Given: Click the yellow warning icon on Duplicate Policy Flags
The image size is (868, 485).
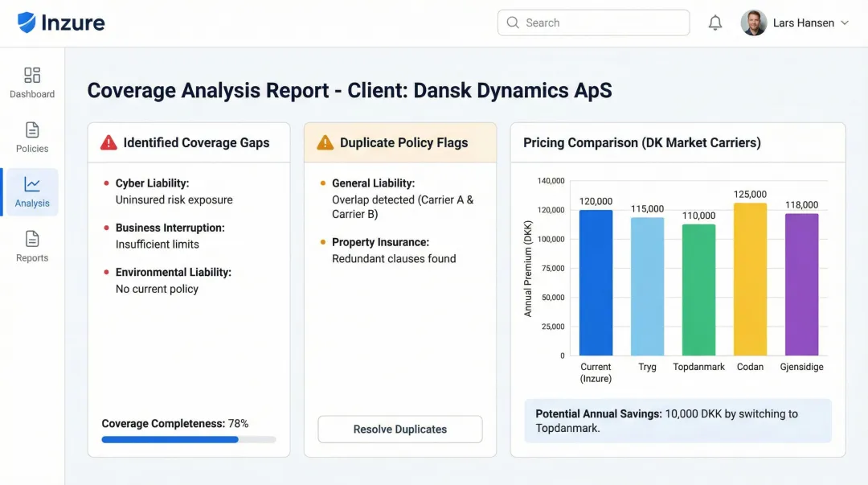Looking at the screenshot, I should (324, 142).
